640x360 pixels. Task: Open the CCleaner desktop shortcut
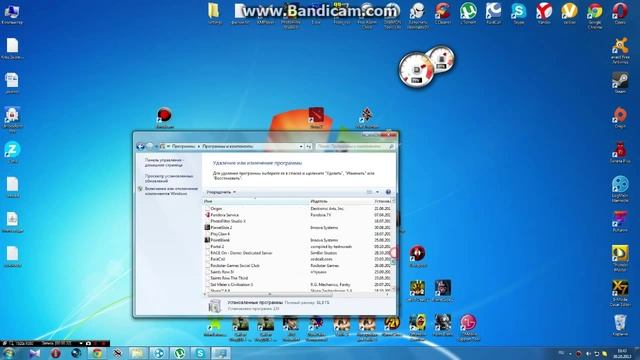[442, 13]
